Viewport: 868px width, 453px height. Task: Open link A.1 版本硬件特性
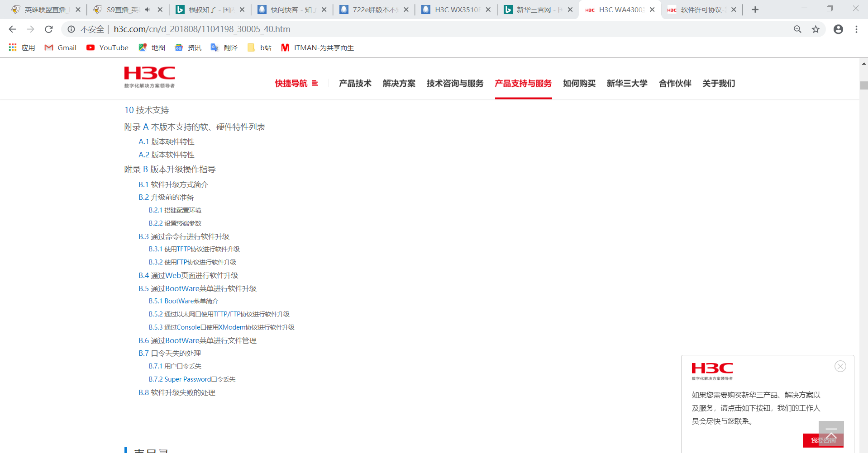tap(167, 142)
